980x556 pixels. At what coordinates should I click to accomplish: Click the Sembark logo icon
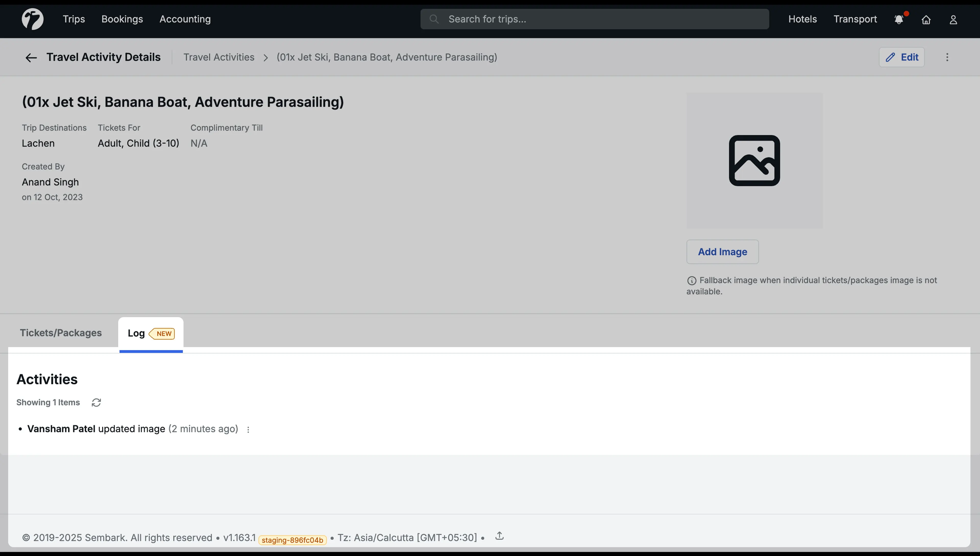coord(32,19)
